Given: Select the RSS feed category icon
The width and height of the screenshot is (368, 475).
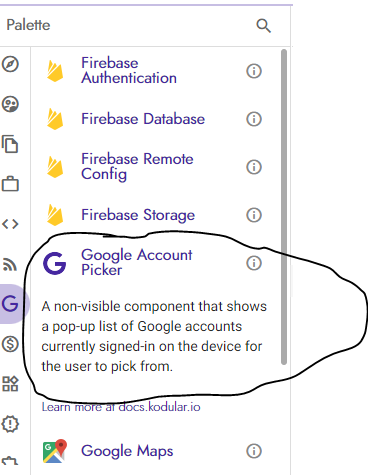Looking at the screenshot, I should (10, 264).
